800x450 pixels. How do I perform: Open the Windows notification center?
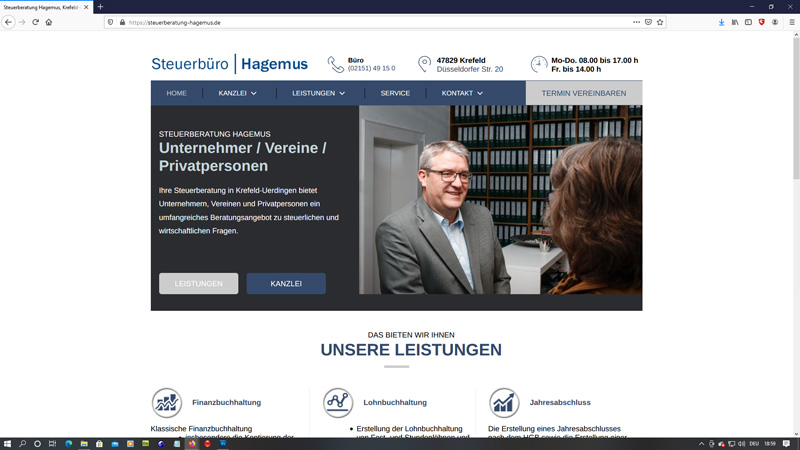786,444
